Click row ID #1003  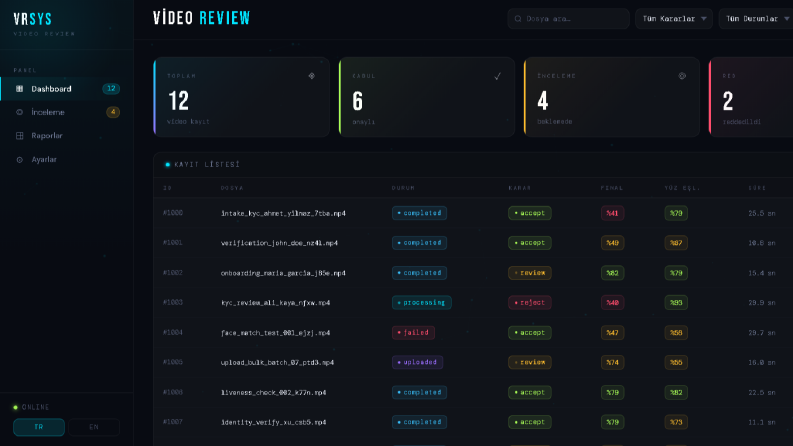coord(172,302)
